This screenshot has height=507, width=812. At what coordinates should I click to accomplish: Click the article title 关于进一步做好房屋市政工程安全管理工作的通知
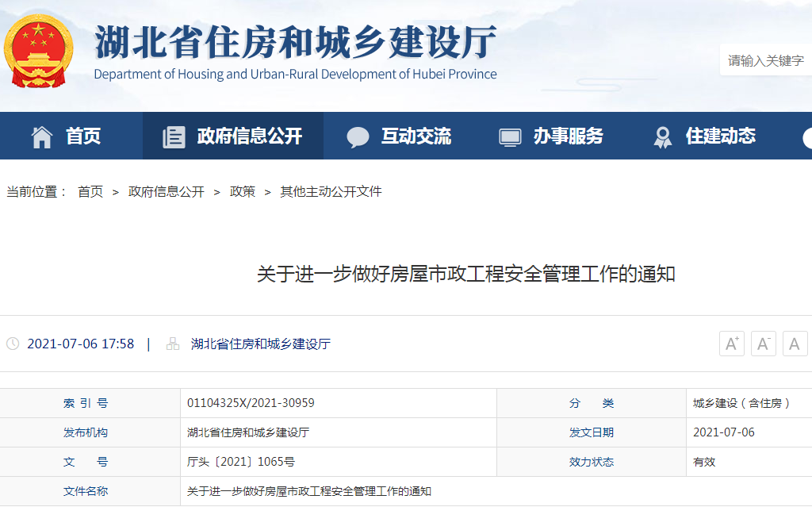tap(466, 274)
